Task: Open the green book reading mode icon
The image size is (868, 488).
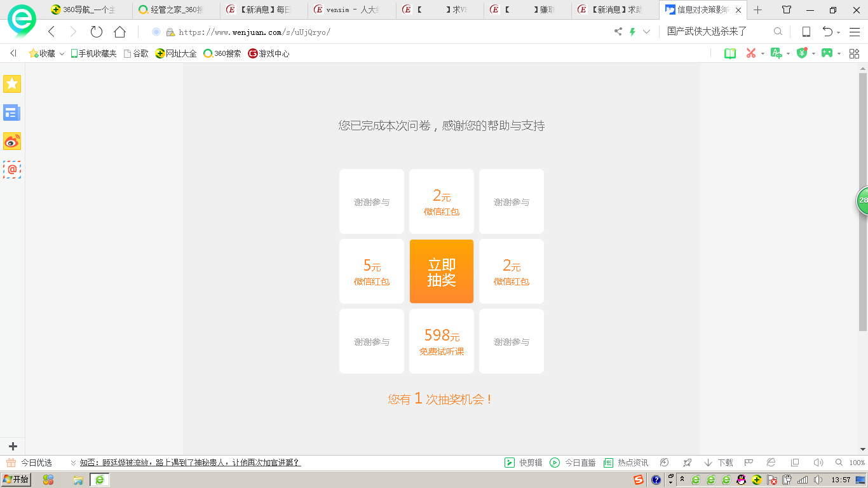Action: [x=730, y=53]
